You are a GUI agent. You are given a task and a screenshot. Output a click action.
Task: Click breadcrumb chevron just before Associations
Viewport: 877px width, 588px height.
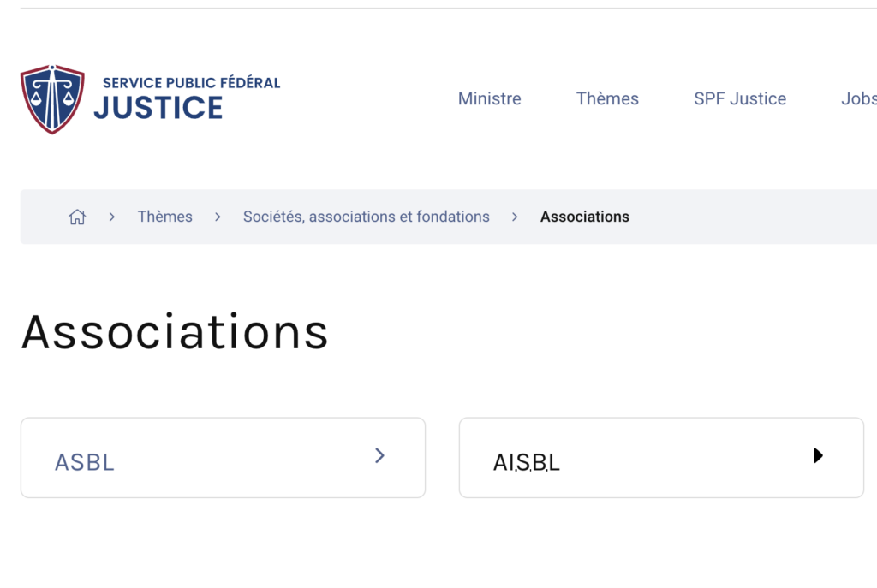(x=515, y=217)
